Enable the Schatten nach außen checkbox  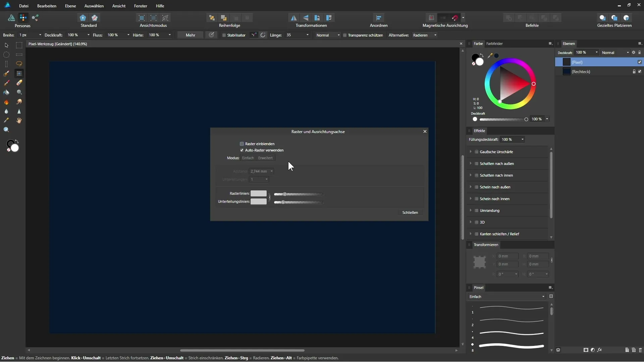[x=477, y=164]
